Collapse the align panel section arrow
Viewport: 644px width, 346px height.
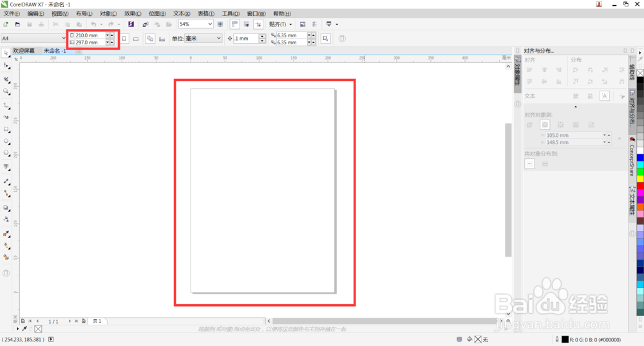[575, 107]
